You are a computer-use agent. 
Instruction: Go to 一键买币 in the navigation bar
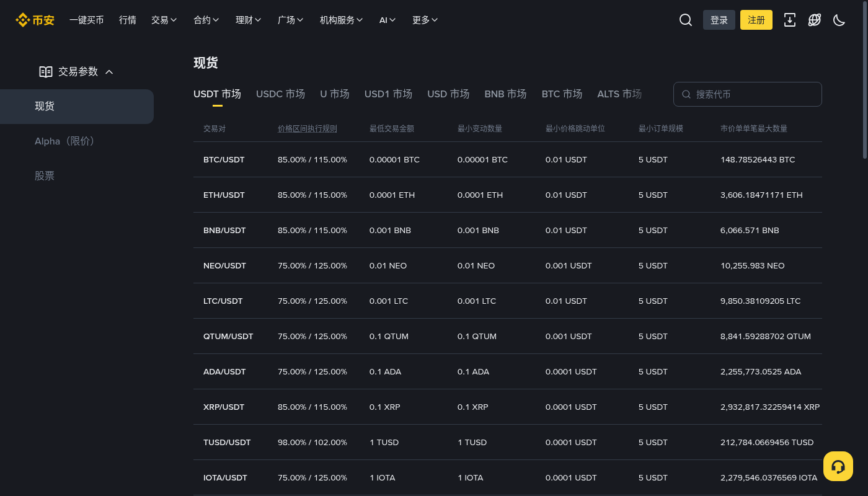pos(87,20)
